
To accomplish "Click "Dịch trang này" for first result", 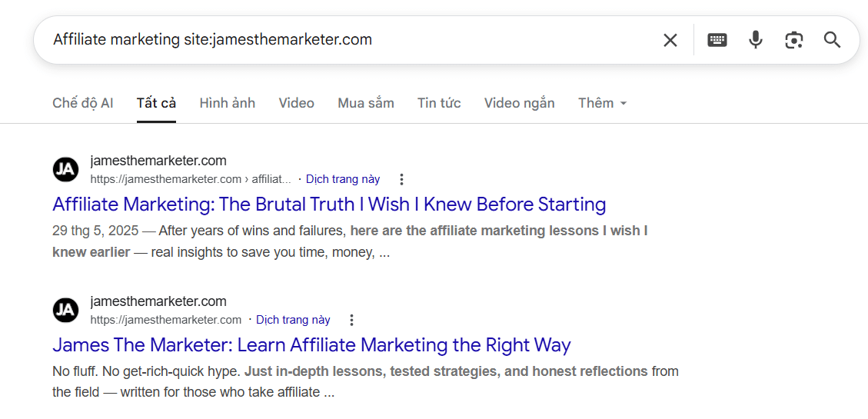I will pos(343,179).
